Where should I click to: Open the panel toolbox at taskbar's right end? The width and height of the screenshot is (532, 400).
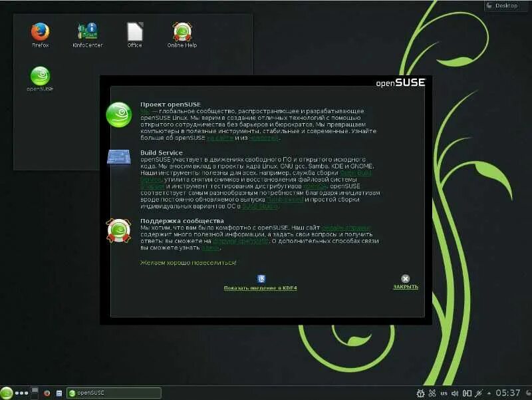coord(528,393)
